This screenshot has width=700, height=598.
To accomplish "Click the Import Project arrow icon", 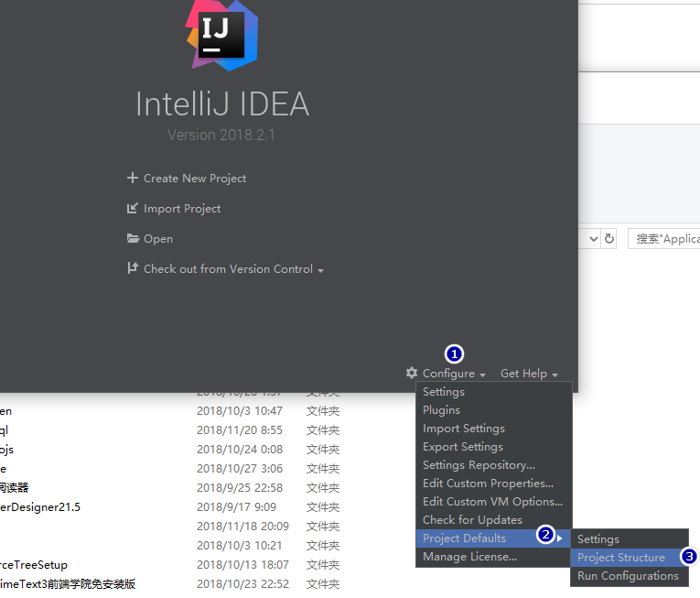I will pyautogui.click(x=132, y=208).
